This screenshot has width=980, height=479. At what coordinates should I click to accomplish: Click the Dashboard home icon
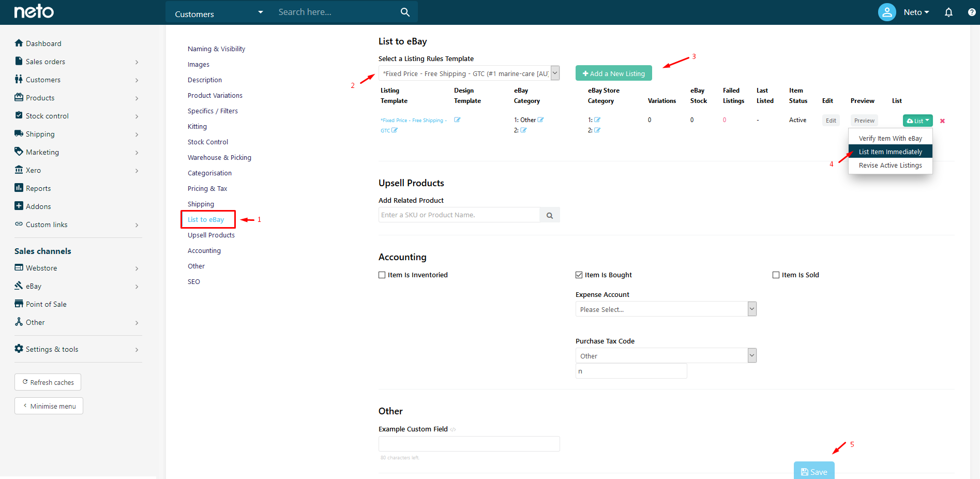point(19,43)
